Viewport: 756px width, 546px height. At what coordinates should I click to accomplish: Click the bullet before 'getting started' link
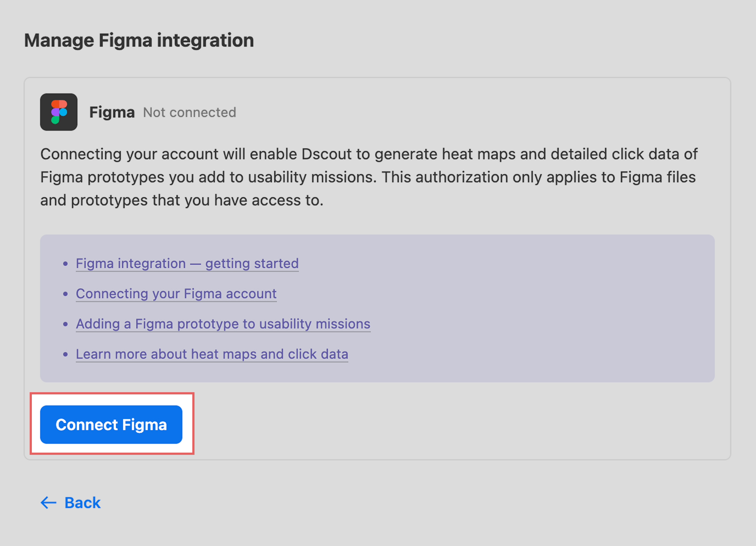pyautogui.click(x=65, y=264)
